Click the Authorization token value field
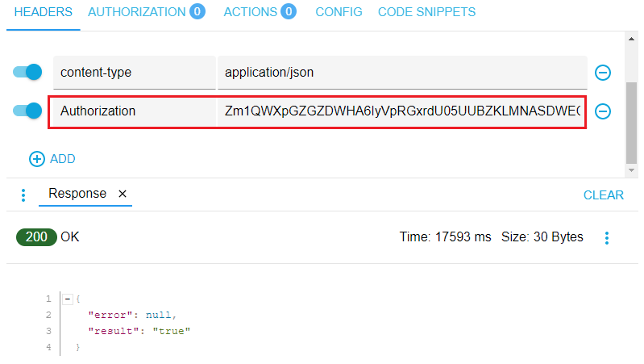The width and height of the screenshot is (644, 364). click(x=401, y=111)
